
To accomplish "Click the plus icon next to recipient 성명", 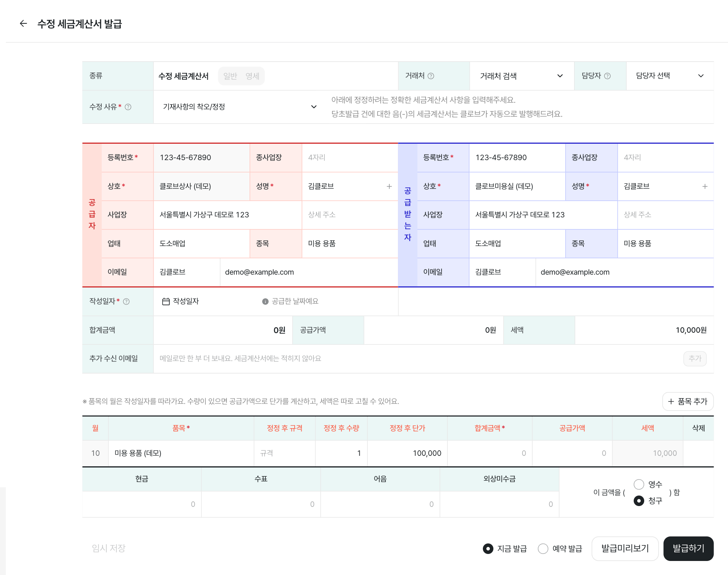I will [705, 186].
